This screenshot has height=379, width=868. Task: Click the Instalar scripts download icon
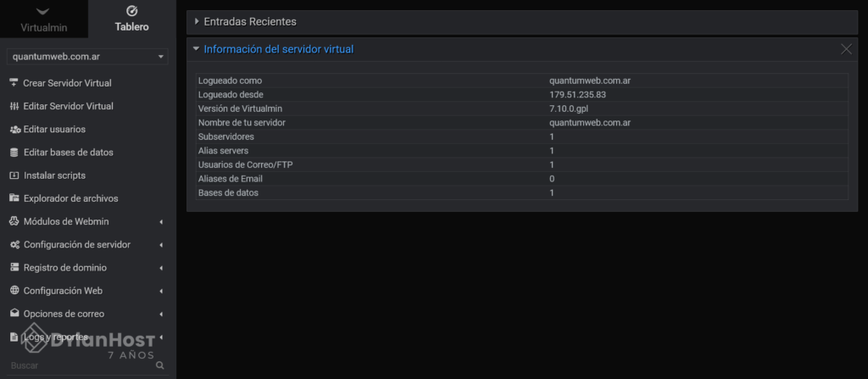[14, 176]
